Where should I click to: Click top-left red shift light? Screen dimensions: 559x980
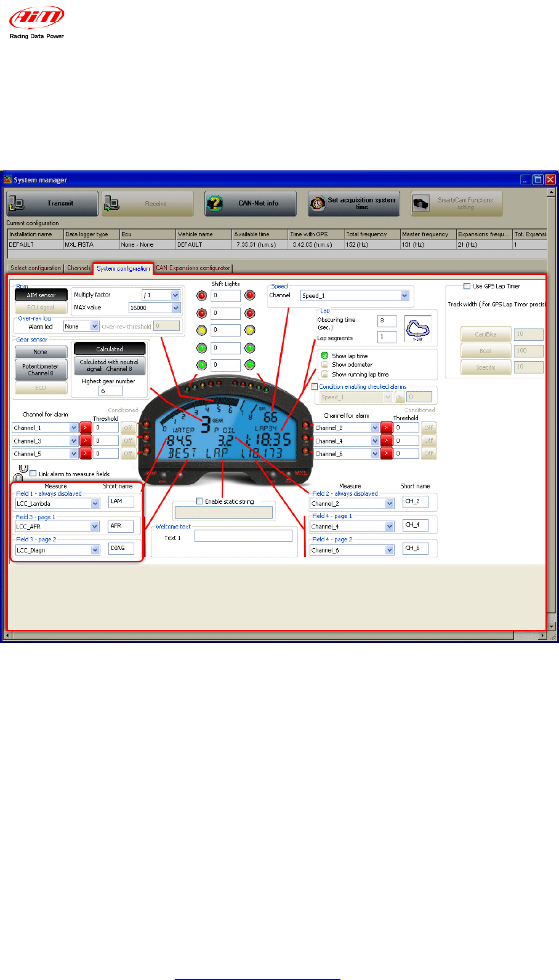[201, 295]
